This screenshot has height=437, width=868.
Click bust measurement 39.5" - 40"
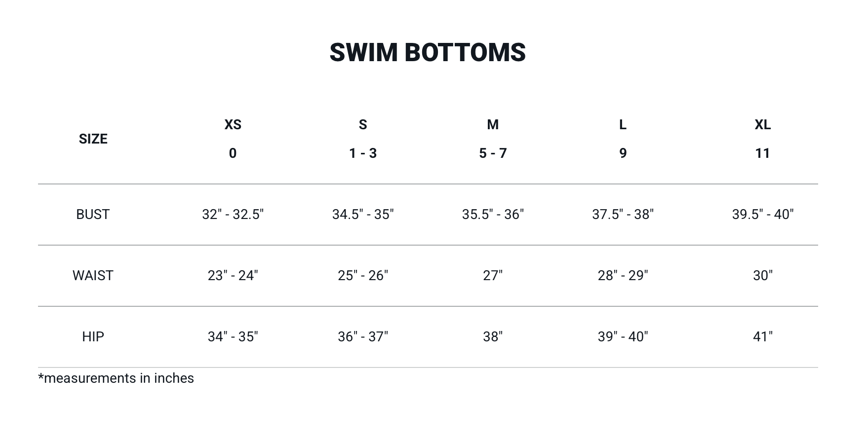[763, 215]
